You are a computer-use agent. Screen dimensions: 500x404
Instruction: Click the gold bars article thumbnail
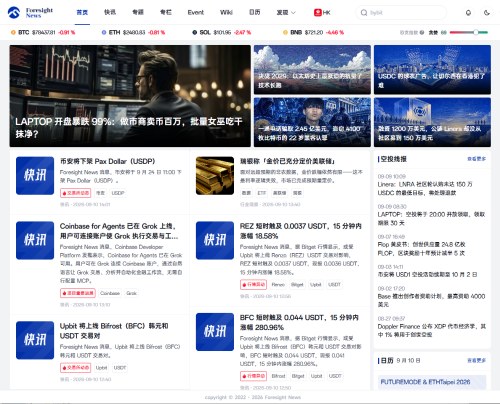point(215,176)
